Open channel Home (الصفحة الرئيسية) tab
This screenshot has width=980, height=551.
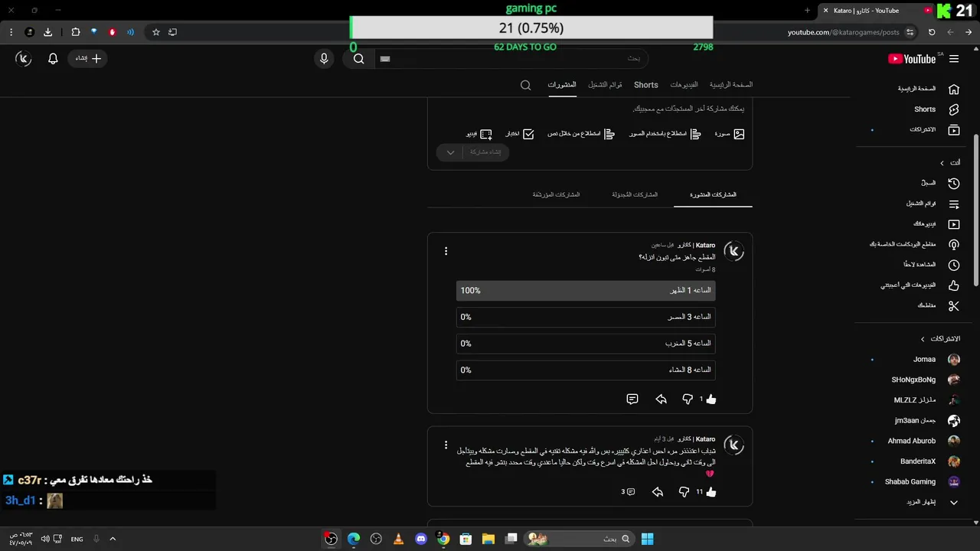(x=731, y=85)
